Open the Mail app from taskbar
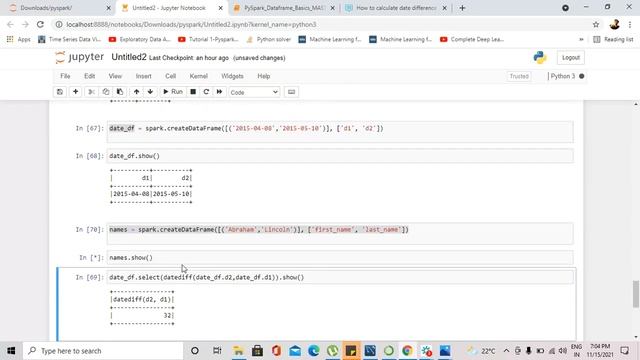Viewport: 640px width, 360px height. [295, 351]
